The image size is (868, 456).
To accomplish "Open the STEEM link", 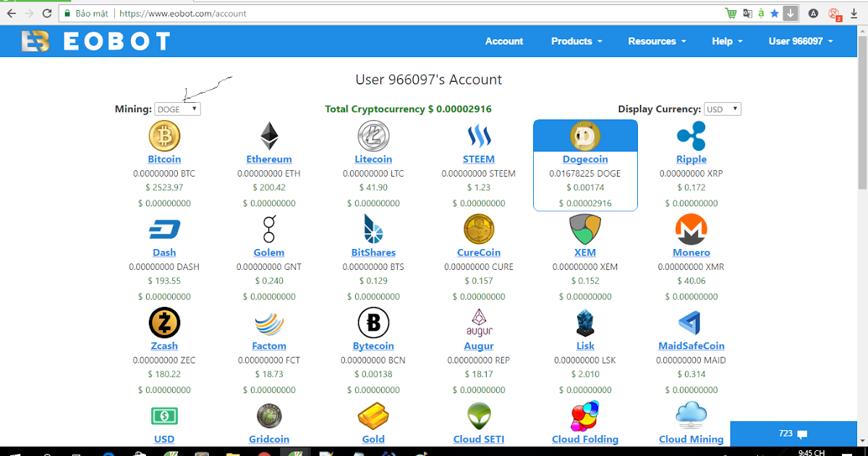I will (479, 159).
